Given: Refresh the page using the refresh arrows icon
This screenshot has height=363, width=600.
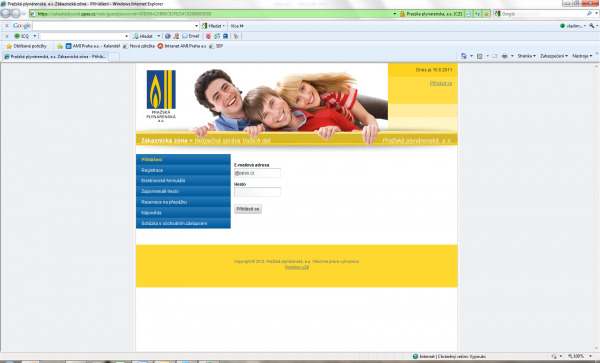Looking at the screenshot, I should tap(478, 14).
